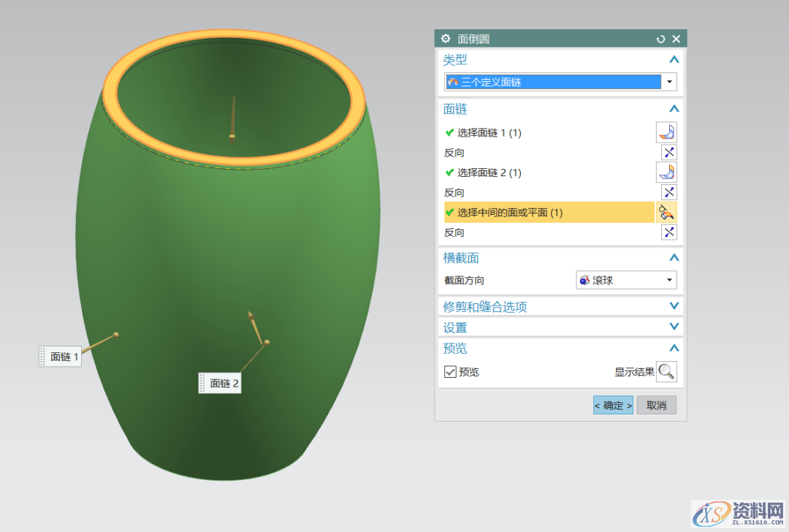Click the face chain 2 selection icon
The height and width of the screenshot is (532, 789).
point(666,172)
